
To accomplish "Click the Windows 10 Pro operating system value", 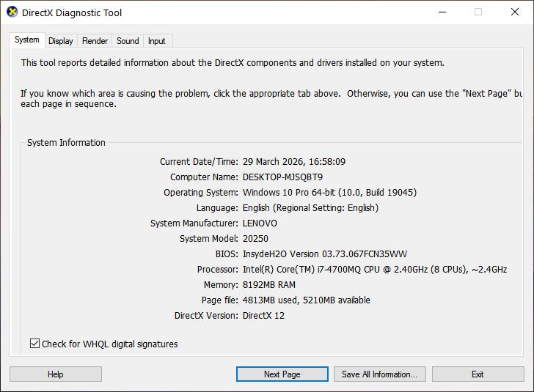I will pyautogui.click(x=329, y=193).
